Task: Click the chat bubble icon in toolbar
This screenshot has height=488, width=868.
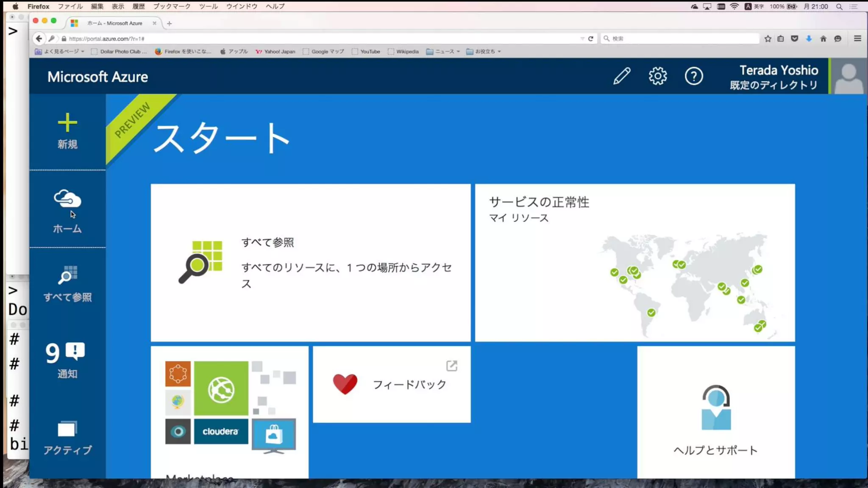Action: point(837,39)
